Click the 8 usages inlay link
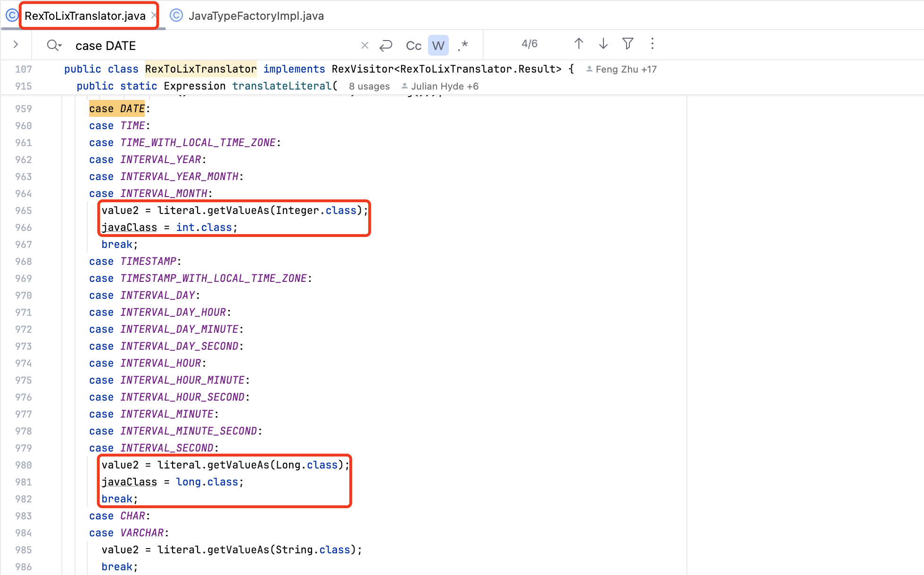 (x=369, y=86)
